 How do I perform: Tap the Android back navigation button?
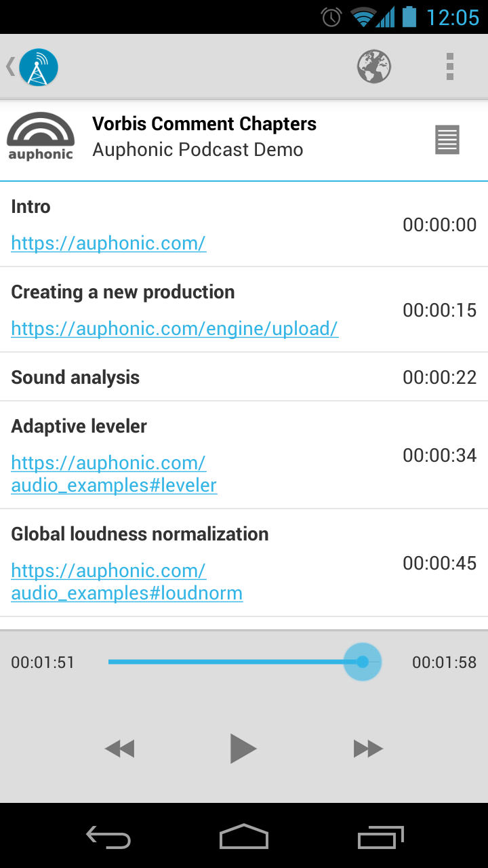pos(108,837)
